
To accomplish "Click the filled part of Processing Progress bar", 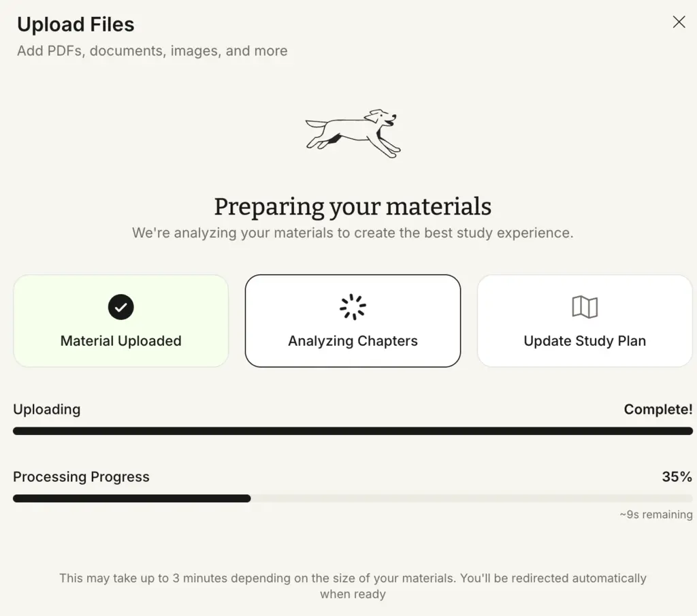I will [x=132, y=499].
